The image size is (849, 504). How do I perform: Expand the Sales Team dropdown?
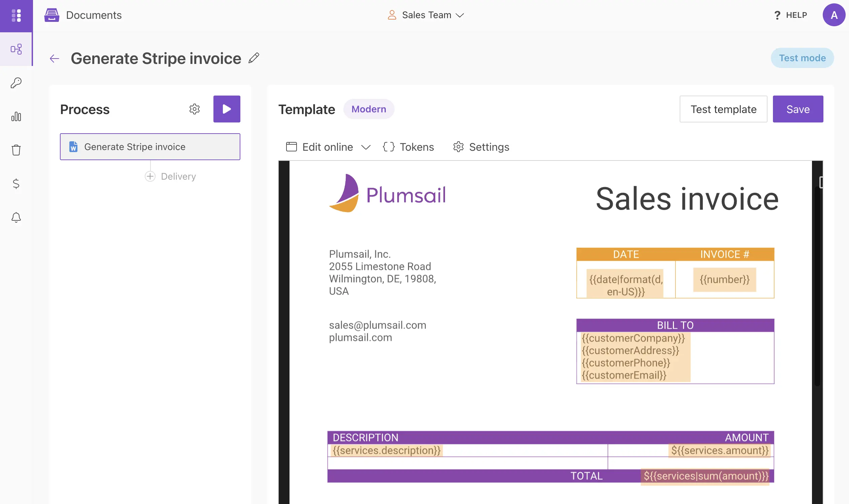coord(460,15)
